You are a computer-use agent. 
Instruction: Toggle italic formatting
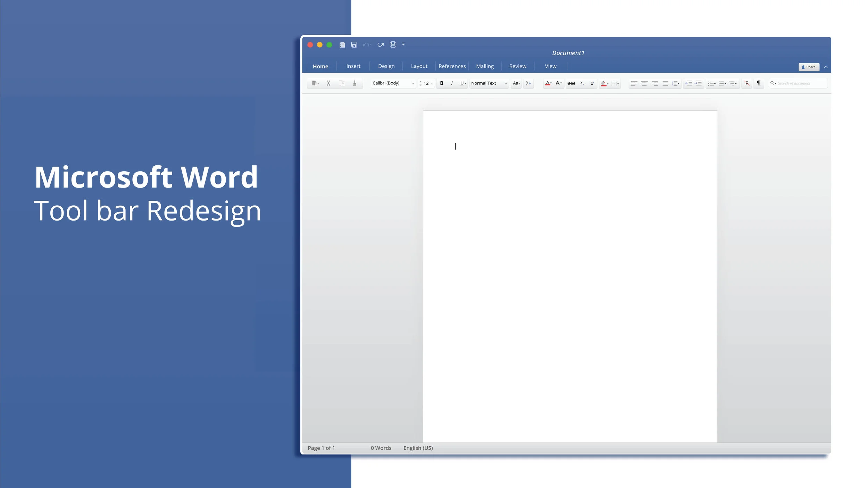click(x=452, y=83)
